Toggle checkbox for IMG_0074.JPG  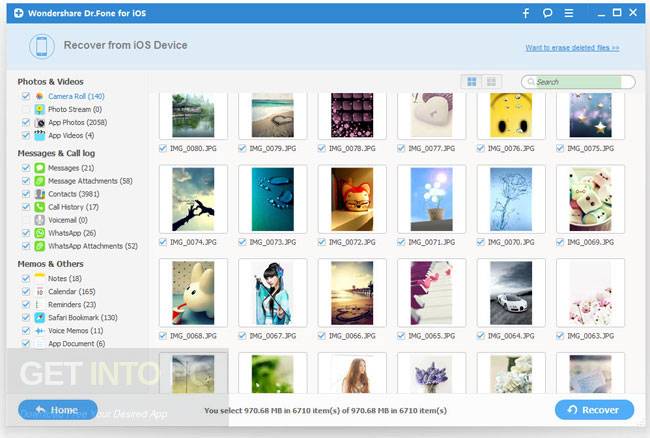tap(163, 242)
